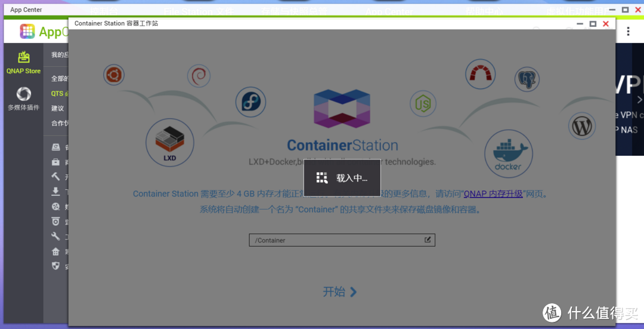This screenshot has height=329, width=644.
Task: Click the Ubuntu logo icon
Action: (x=114, y=75)
